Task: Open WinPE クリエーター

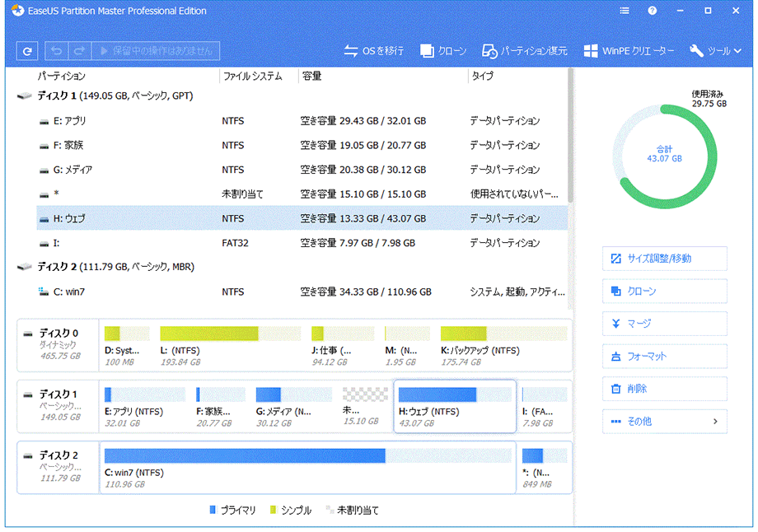Action: pyautogui.click(x=629, y=51)
